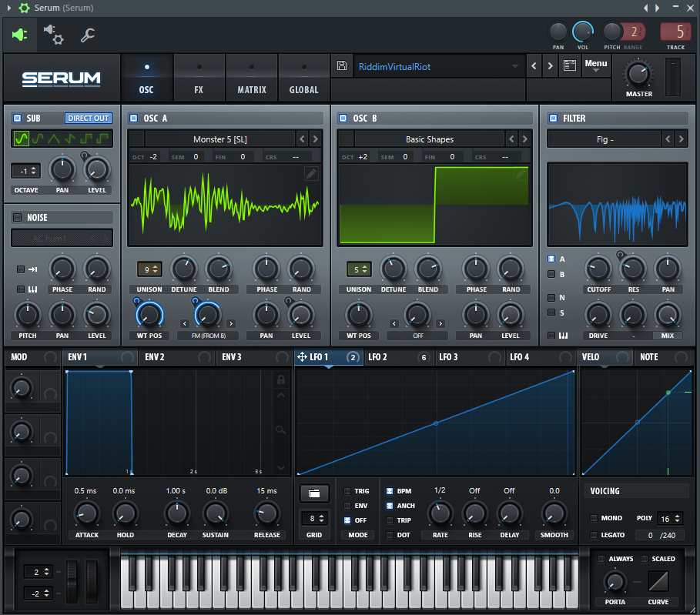Screen dimensions: 700x615
Task: Toggle the FILTER enable switch
Action: [553, 119]
